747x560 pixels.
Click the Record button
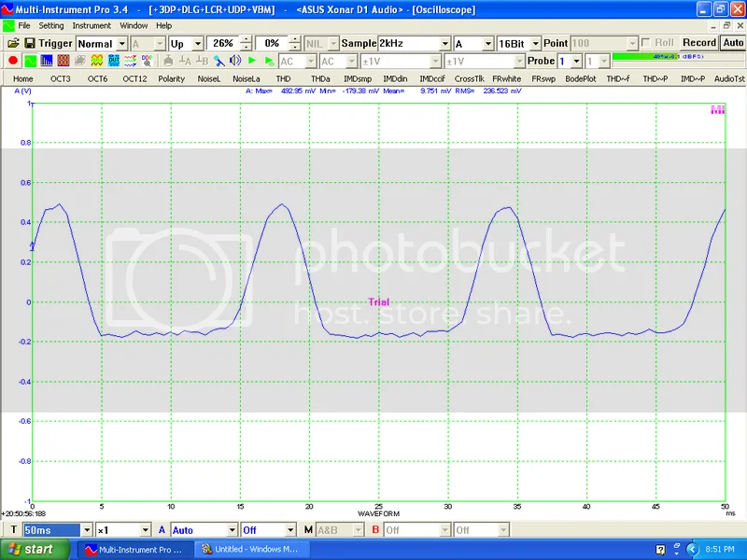698,43
